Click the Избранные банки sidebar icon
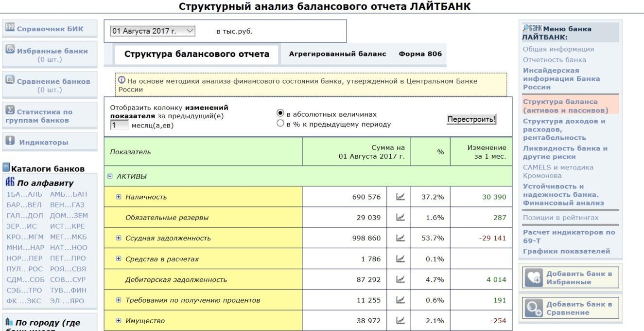 click(x=10, y=50)
